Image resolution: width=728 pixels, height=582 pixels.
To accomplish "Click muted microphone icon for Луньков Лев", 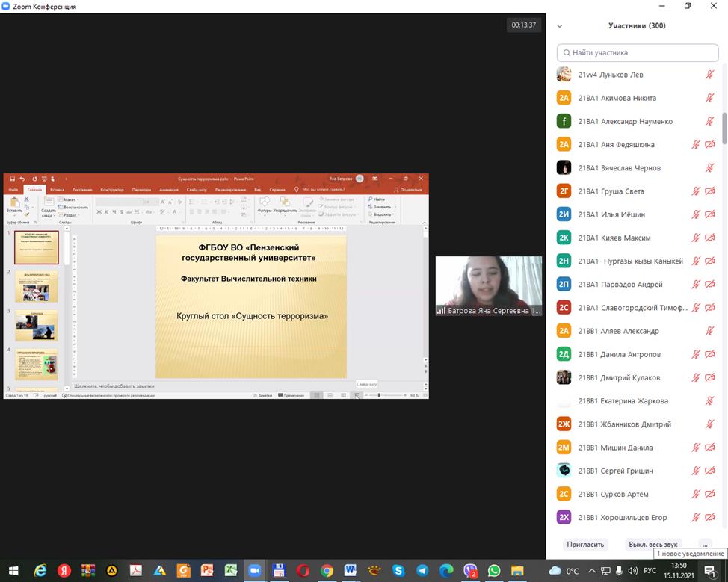I will (709, 75).
